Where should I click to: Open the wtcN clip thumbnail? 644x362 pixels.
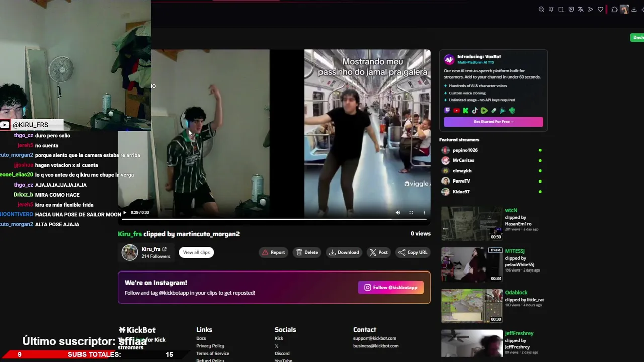[x=471, y=224]
